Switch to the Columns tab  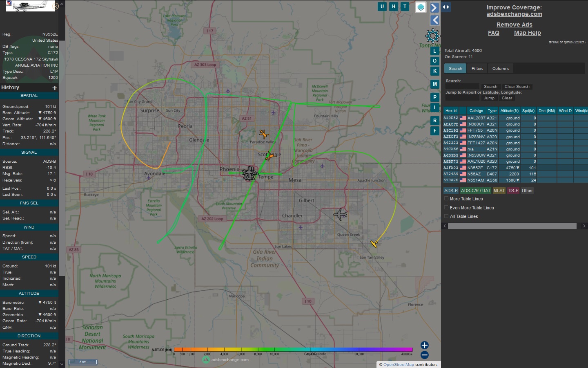pos(501,69)
